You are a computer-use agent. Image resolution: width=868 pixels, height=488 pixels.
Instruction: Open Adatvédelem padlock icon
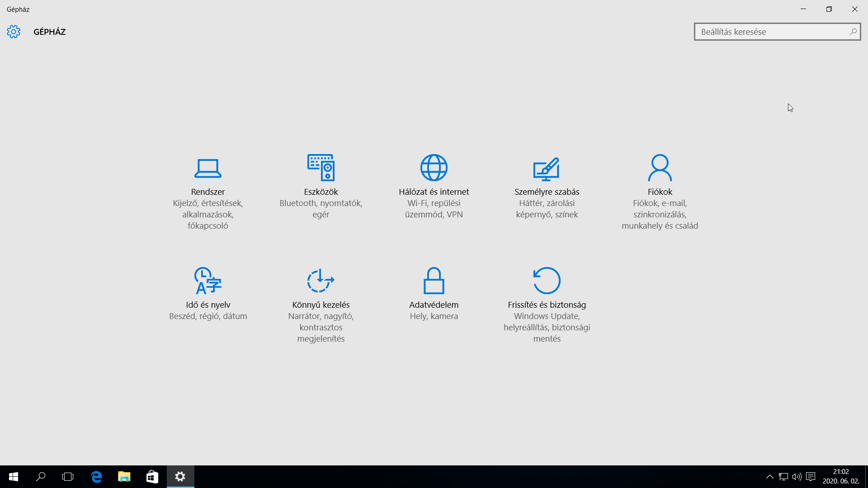click(434, 281)
